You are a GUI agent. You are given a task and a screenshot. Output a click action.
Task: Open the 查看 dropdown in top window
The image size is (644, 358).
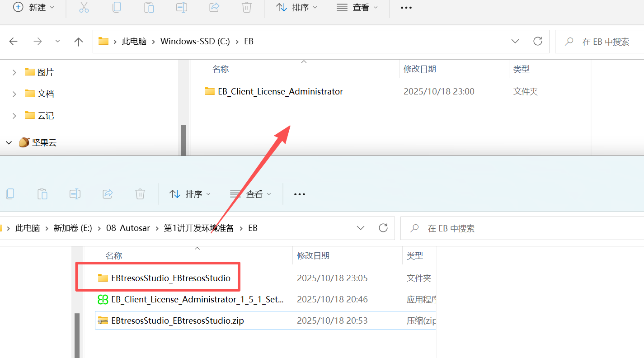[357, 7]
